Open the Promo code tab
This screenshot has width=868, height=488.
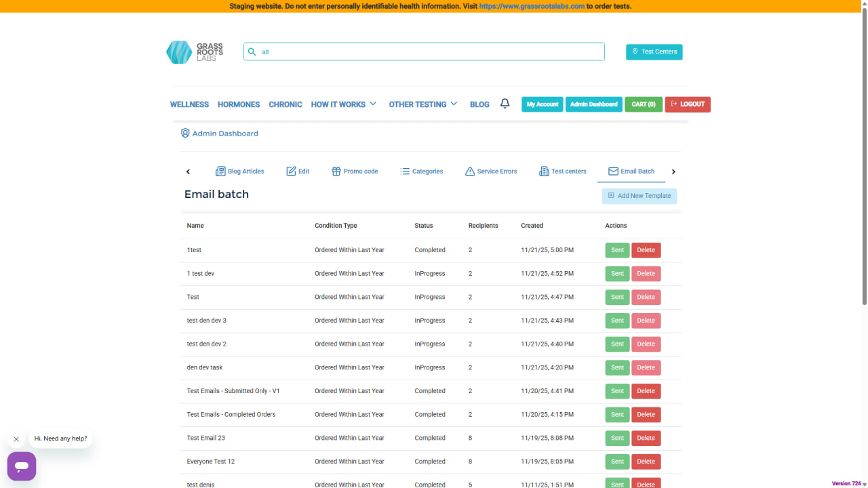coord(355,171)
